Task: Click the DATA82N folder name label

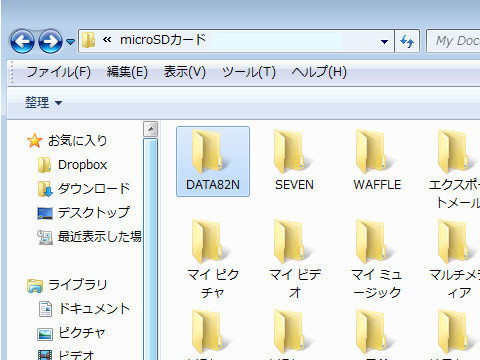Action: [213, 185]
